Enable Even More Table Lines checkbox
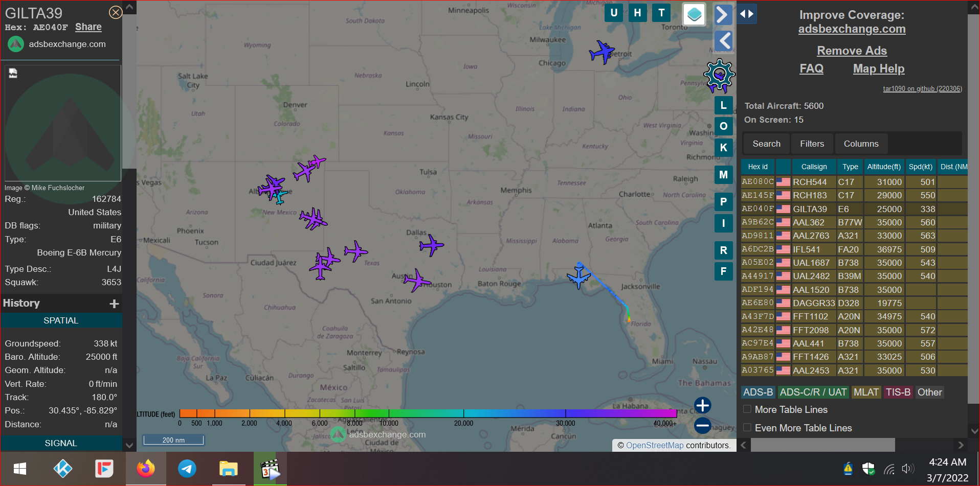 pyautogui.click(x=747, y=428)
